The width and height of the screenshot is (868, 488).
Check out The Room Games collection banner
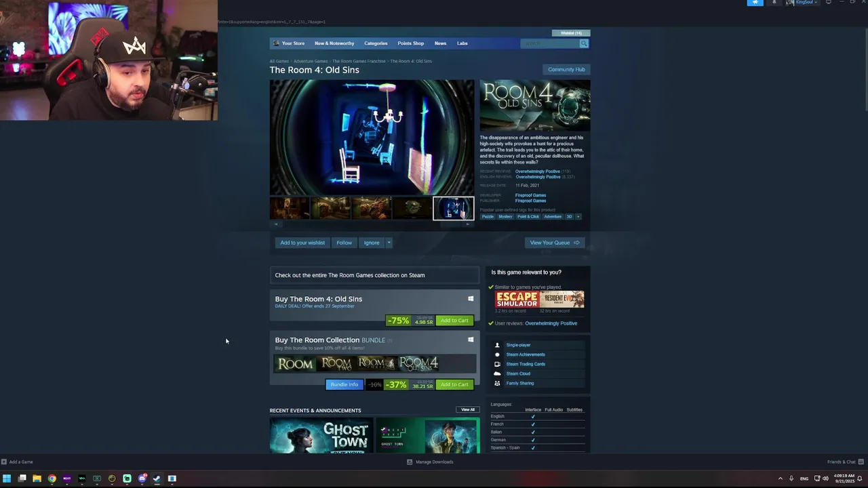pyautogui.click(x=374, y=275)
